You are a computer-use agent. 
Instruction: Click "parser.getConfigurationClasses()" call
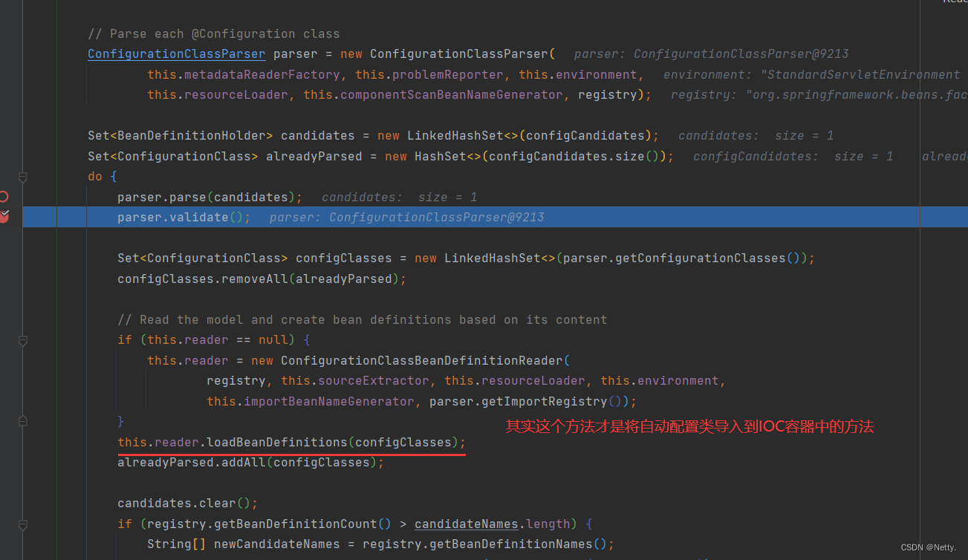pyautogui.click(x=682, y=258)
